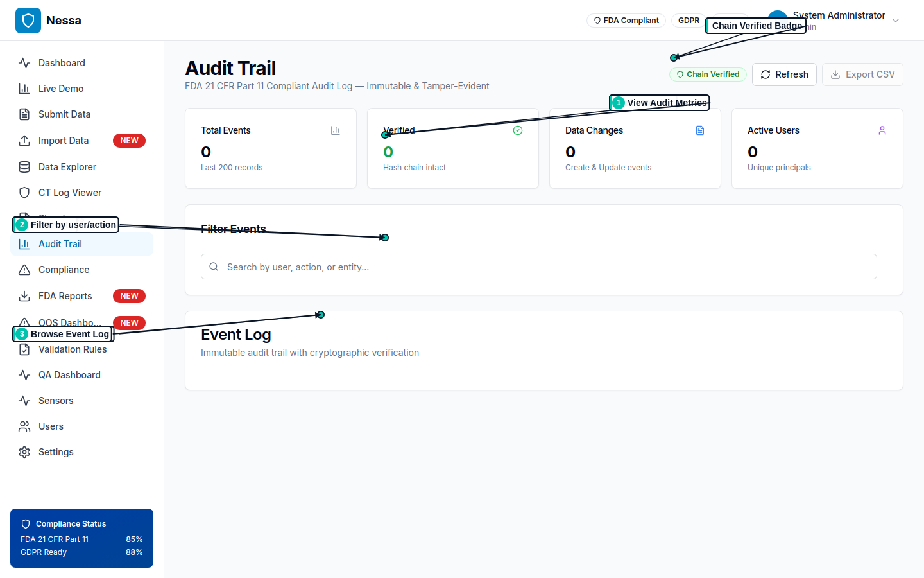Click the magnifier icon in the search field
Screen dimensions: 924x578
[214, 266]
